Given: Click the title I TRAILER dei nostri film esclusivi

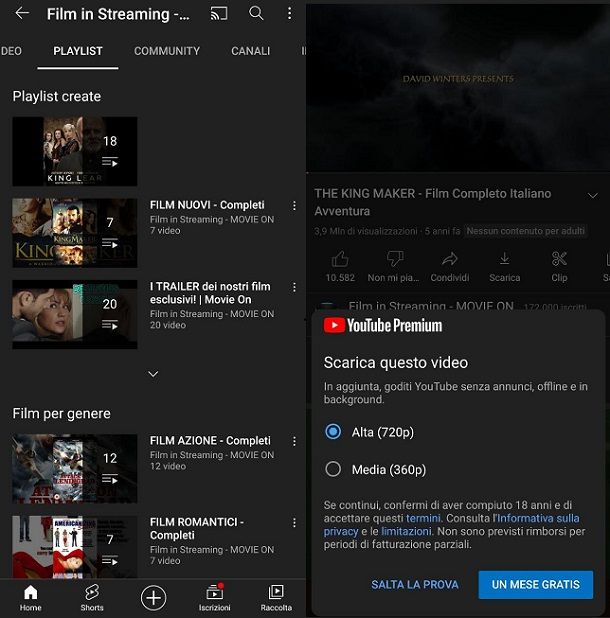Looking at the screenshot, I should (x=210, y=293).
